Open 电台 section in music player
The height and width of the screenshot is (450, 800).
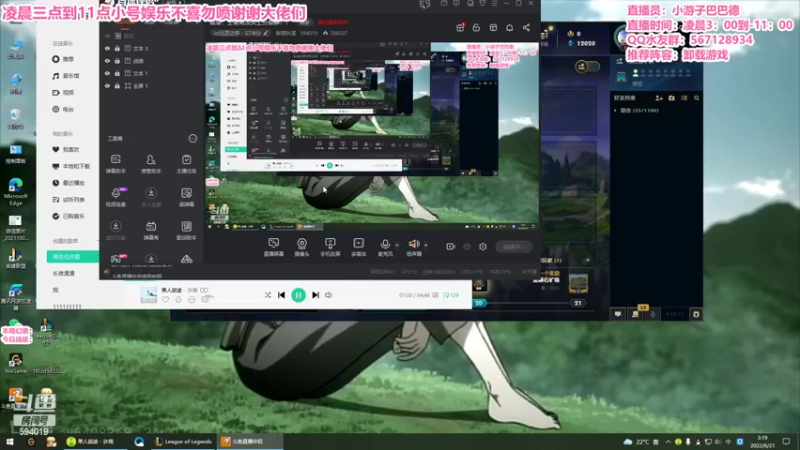point(64,109)
